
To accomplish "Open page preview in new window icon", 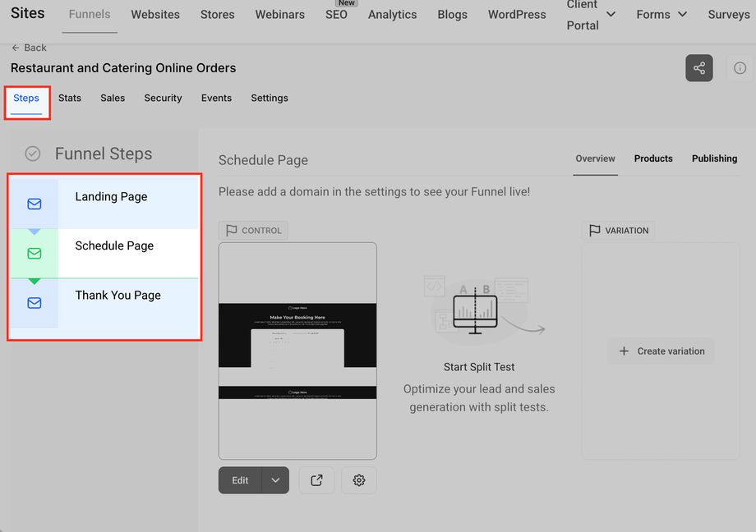I will pyautogui.click(x=316, y=480).
